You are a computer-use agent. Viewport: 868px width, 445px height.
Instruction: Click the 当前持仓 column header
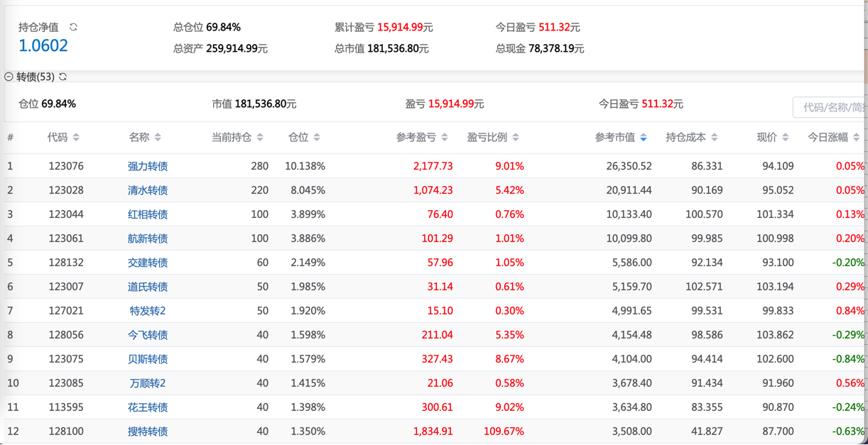[232, 137]
